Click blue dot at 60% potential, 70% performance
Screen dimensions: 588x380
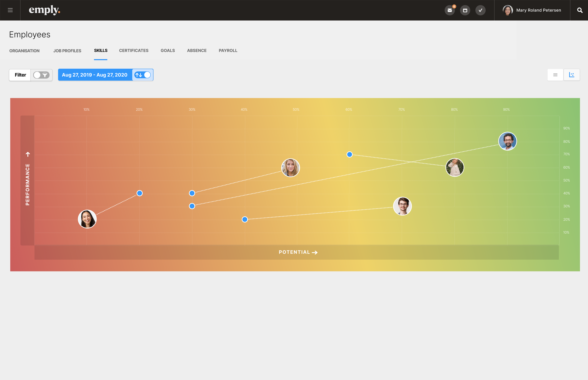349,154
